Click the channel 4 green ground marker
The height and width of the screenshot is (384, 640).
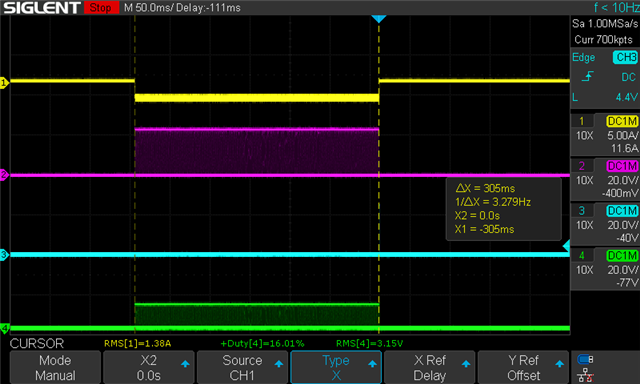tap(4, 328)
